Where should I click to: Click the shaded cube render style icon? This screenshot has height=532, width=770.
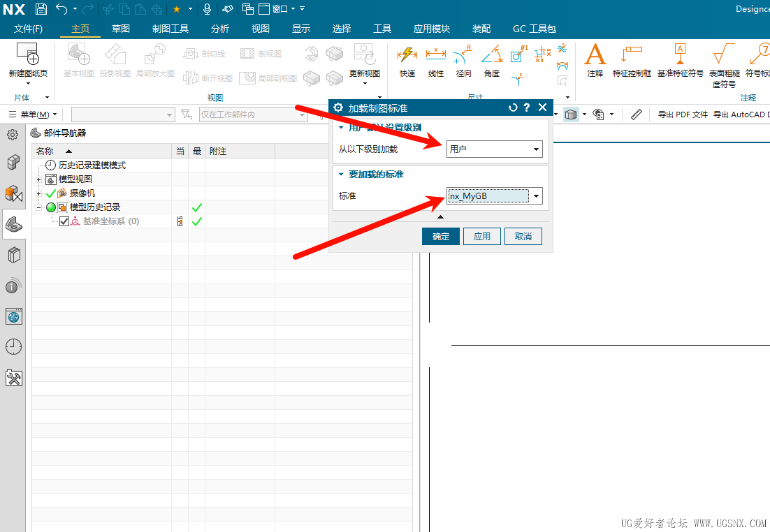[x=571, y=114]
